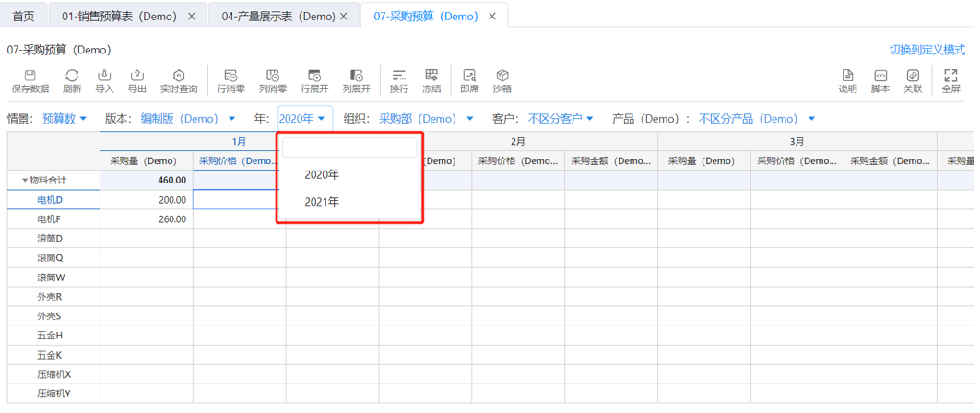Click the search field in year dropdown
Image resolution: width=980 pixels, height=413 pixels.
349,147
